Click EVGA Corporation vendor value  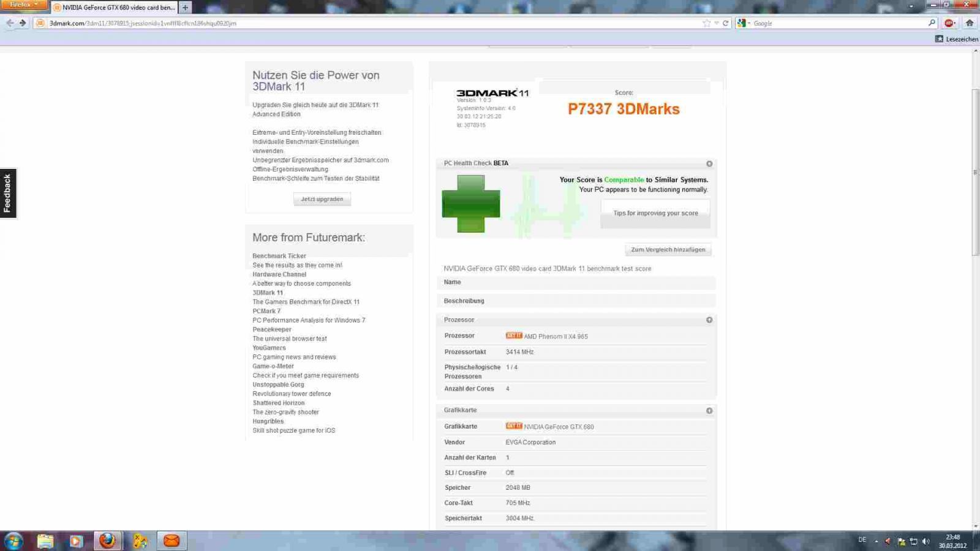[530, 442]
